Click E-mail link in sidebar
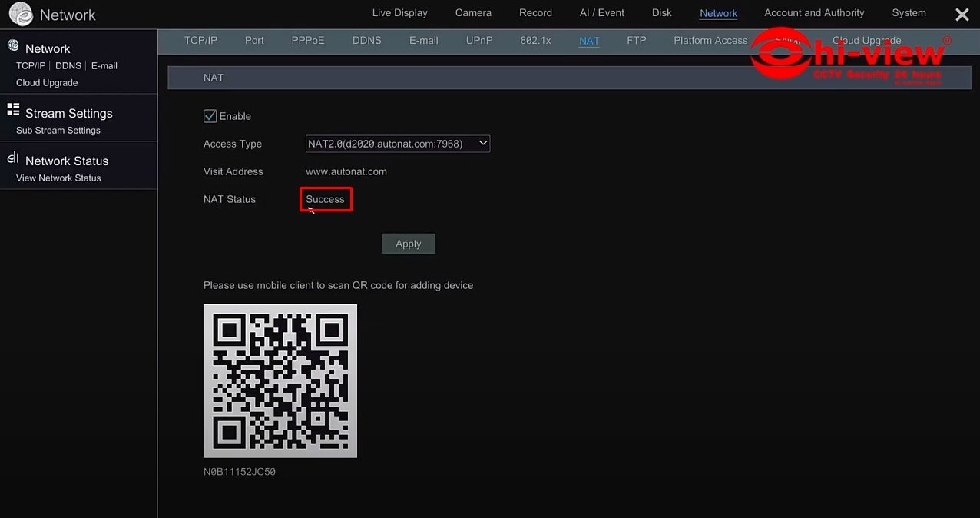The height and width of the screenshot is (518, 980). point(104,66)
